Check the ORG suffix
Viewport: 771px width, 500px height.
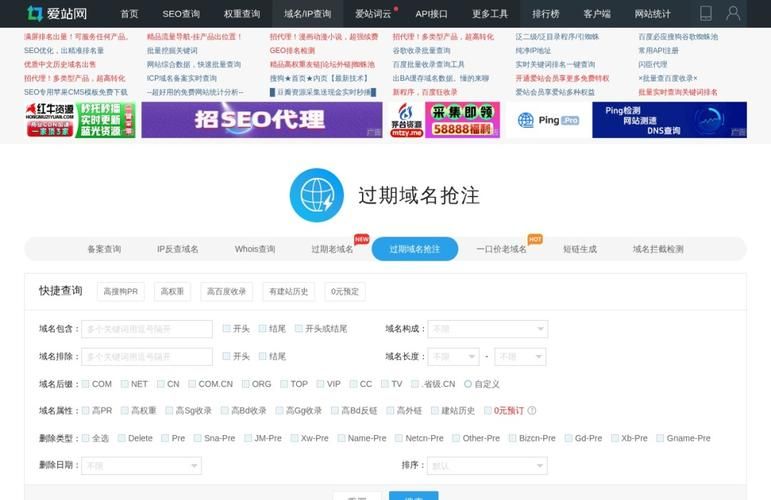point(245,384)
